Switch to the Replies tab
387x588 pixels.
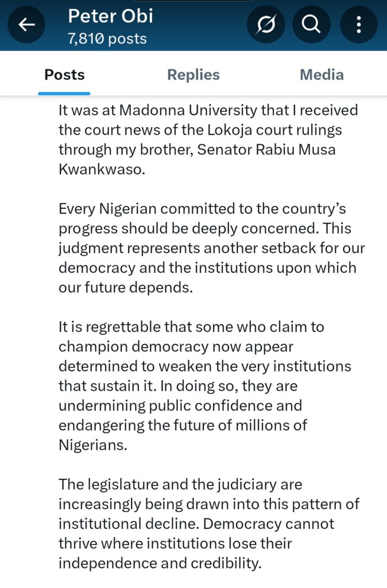coord(193,75)
